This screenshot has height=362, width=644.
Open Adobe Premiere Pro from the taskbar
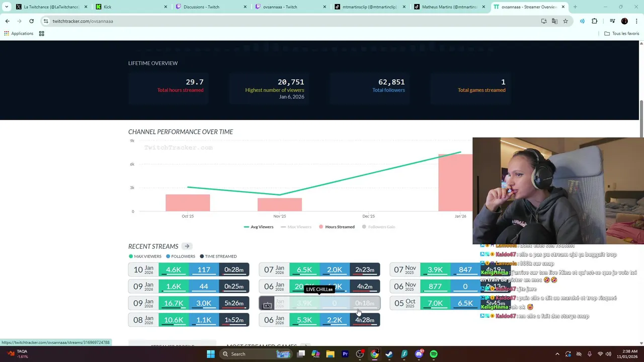345,354
